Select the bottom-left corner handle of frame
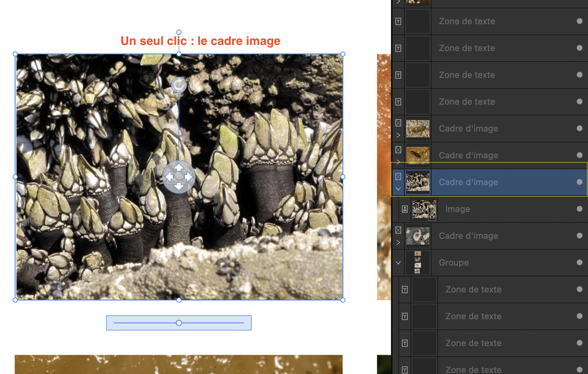This screenshot has width=588, height=374. (15, 300)
